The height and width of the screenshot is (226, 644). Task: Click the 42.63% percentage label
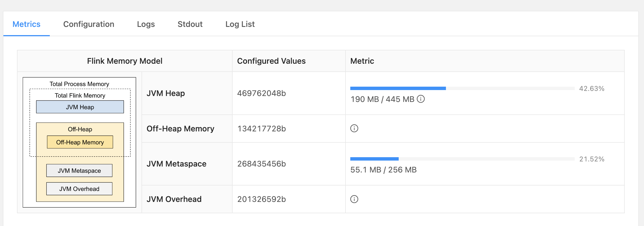click(592, 89)
